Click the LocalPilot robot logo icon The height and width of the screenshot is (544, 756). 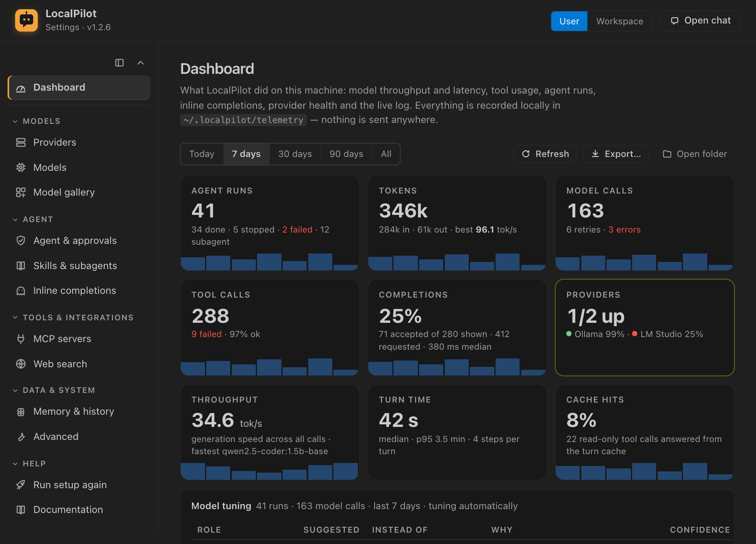[x=26, y=20]
